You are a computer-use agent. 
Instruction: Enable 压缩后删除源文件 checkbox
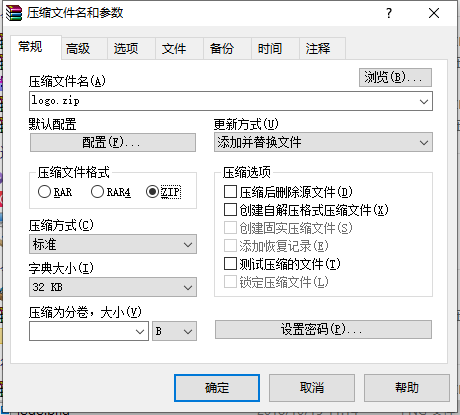(230, 192)
